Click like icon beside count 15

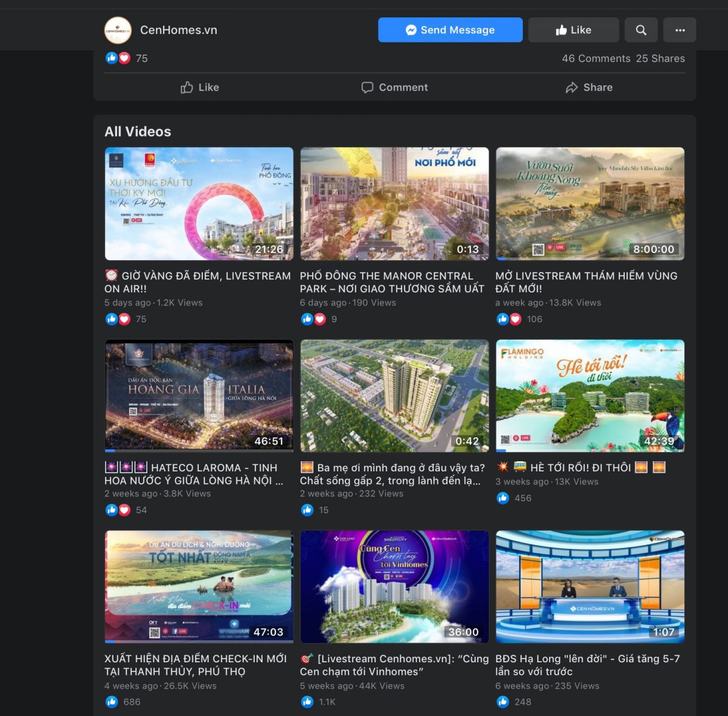pyautogui.click(x=307, y=510)
